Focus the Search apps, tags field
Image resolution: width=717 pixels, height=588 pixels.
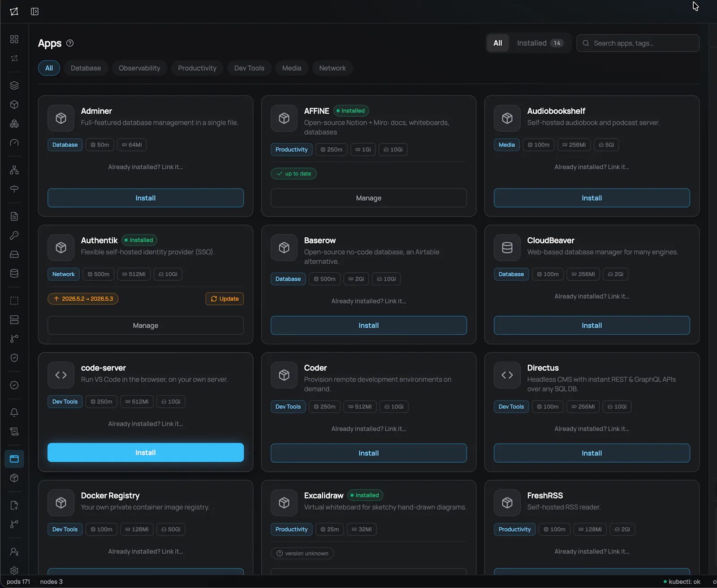tap(638, 43)
